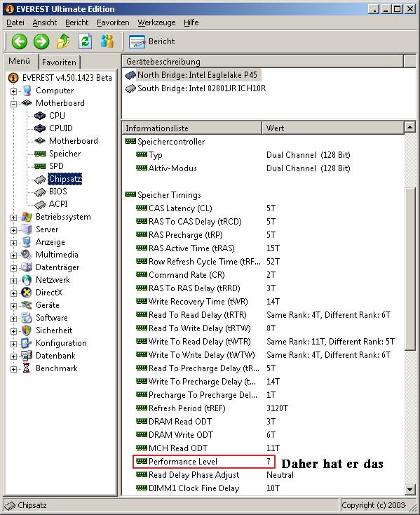
Task: Click the scroll up arrow in list
Action: [x=409, y=127]
